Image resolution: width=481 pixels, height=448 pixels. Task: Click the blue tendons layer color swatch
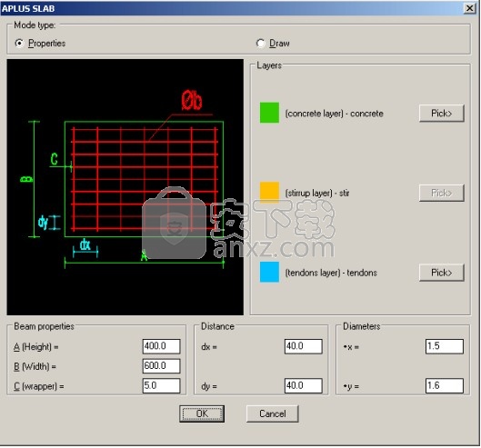point(269,272)
